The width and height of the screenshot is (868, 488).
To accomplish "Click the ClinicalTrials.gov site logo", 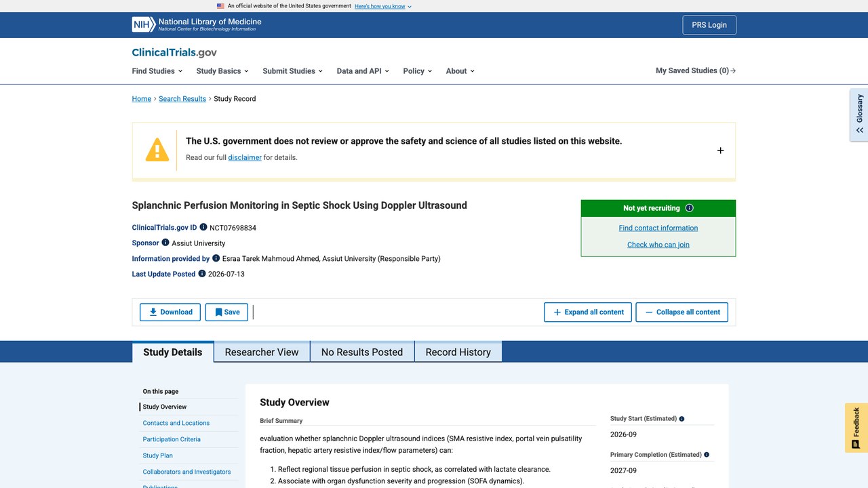I will tap(174, 52).
